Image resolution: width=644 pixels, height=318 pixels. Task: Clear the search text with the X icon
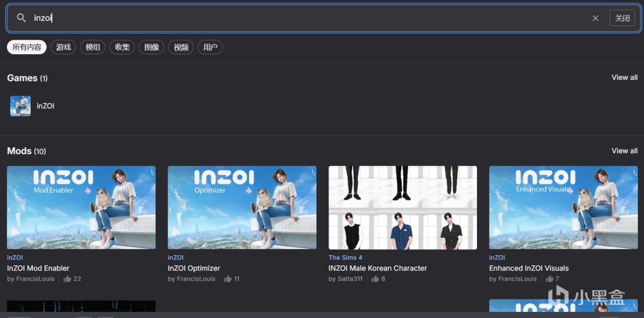[596, 18]
